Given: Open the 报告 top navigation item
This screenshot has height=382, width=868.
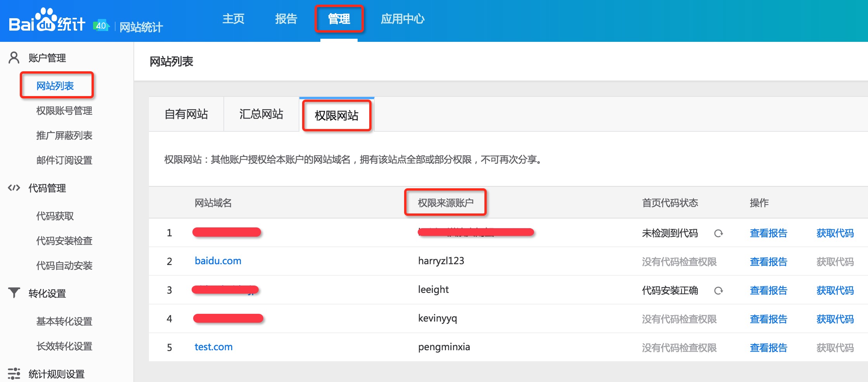Looking at the screenshot, I should (x=286, y=19).
